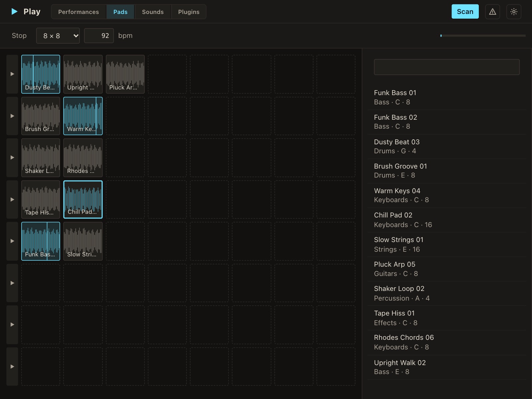Trigger the Rhodes pad
The height and width of the screenshot is (399, 532).
pyautogui.click(x=83, y=158)
